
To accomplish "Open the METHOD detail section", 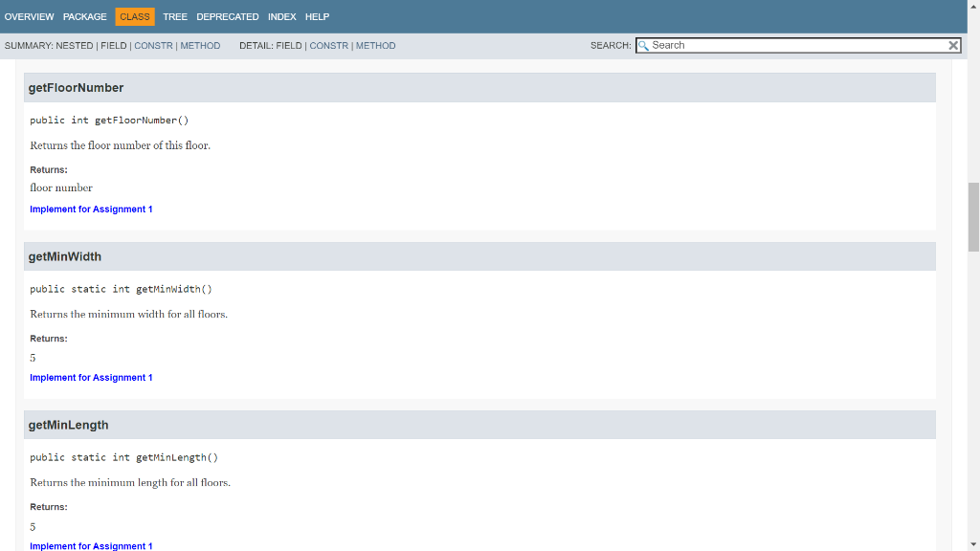I will (375, 45).
